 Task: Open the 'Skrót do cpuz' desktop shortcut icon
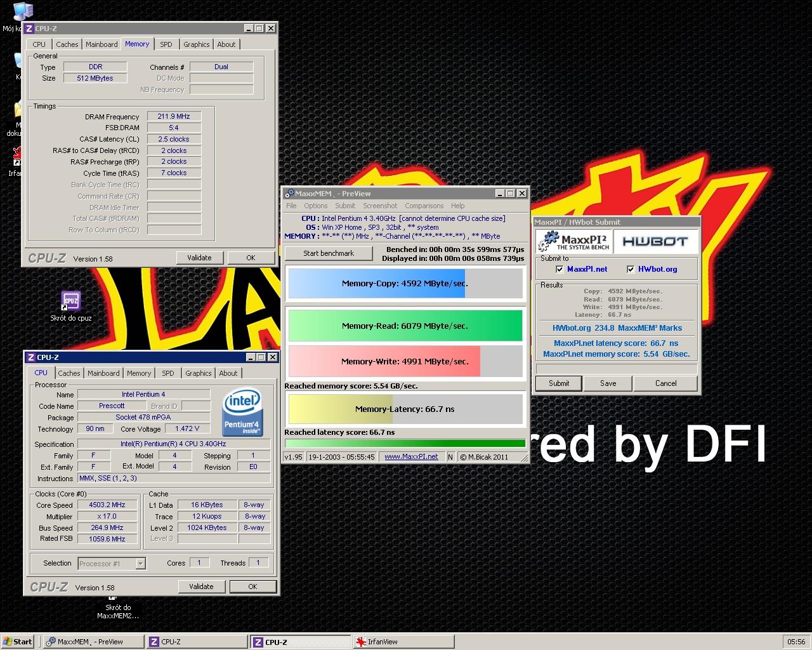[x=70, y=301]
